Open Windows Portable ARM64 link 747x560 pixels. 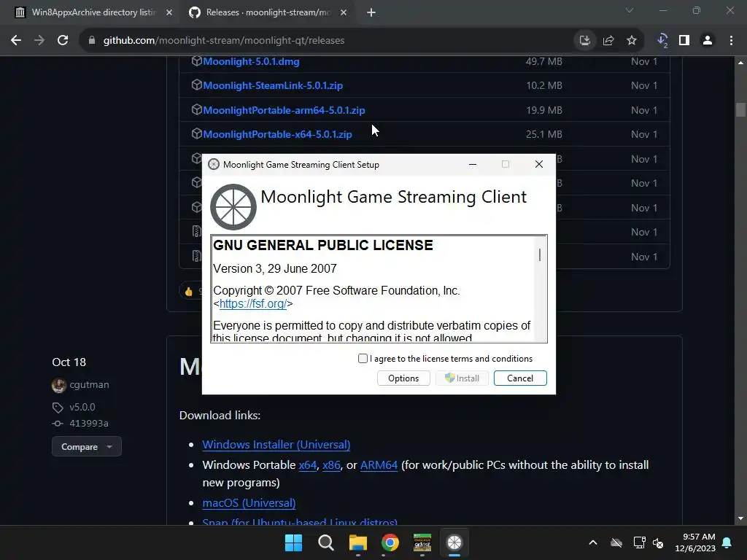pos(379,465)
